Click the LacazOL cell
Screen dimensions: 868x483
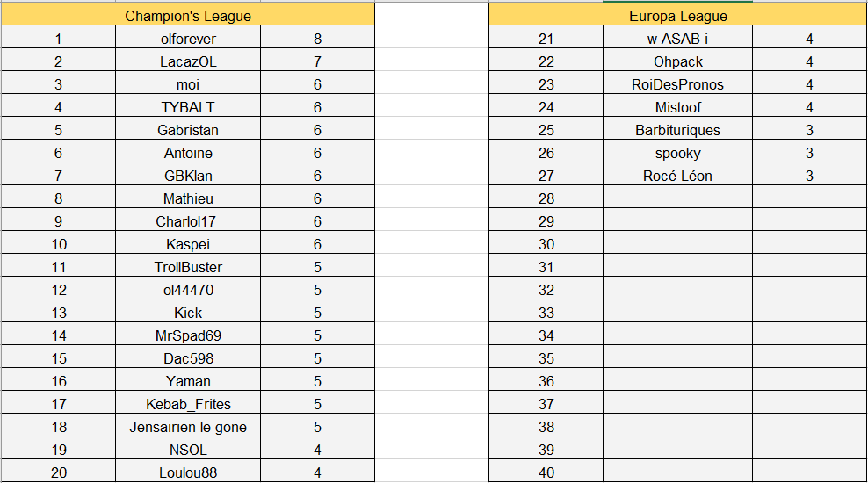188,61
